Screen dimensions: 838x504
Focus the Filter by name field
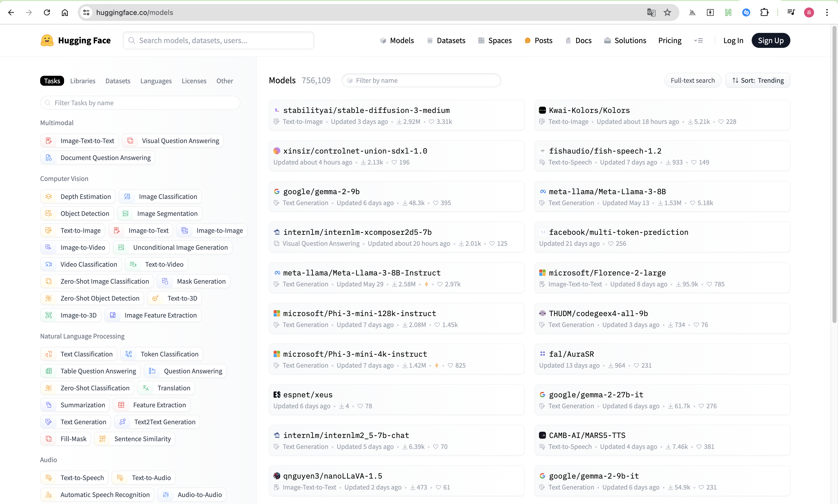click(x=421, y=81)
